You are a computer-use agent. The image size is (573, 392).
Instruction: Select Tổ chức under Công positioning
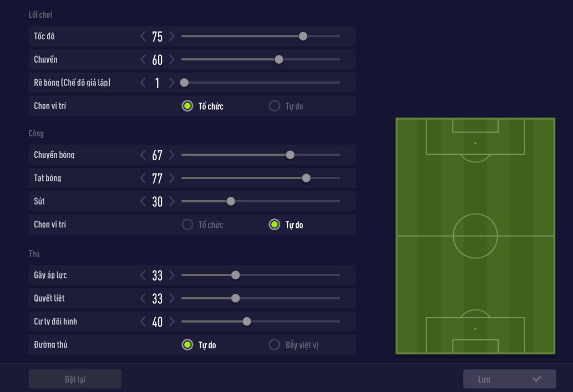click(187, 225)
